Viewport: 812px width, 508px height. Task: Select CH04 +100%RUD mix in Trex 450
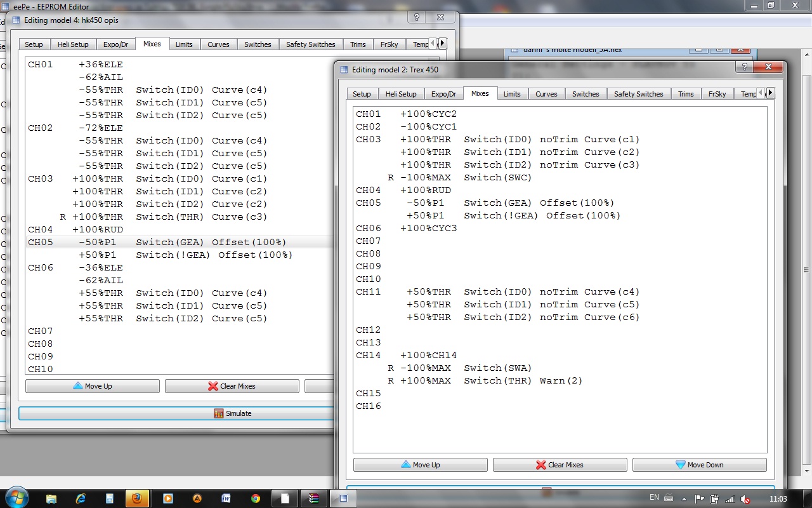(426, 190)
